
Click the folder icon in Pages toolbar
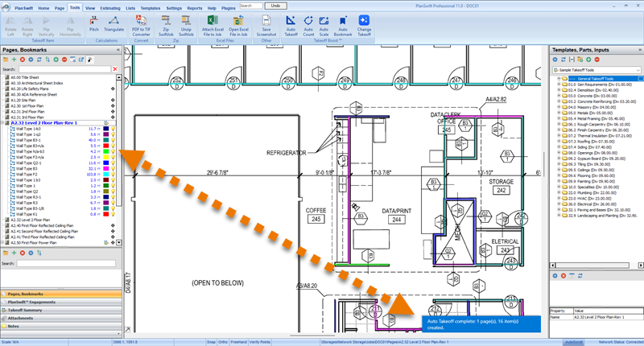click(6, 60)
